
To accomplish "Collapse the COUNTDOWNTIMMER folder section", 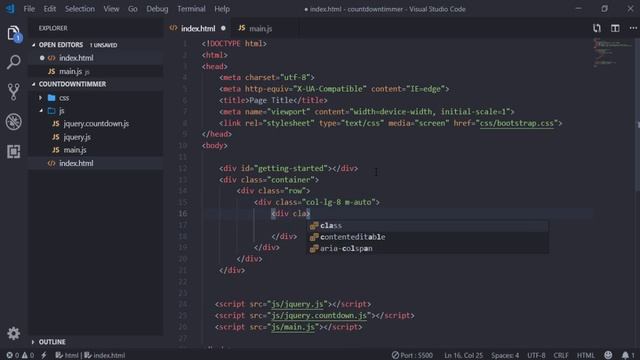I will click(x=33, y=84).
